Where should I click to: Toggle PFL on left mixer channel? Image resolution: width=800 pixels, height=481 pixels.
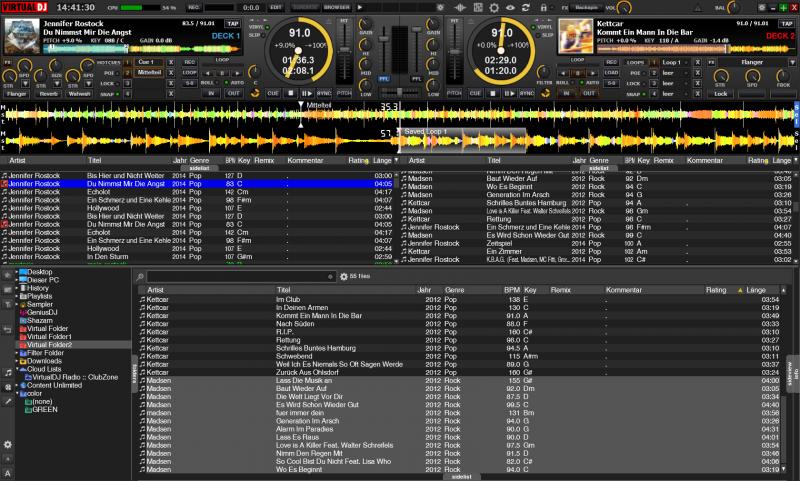[x=383, y=79]
